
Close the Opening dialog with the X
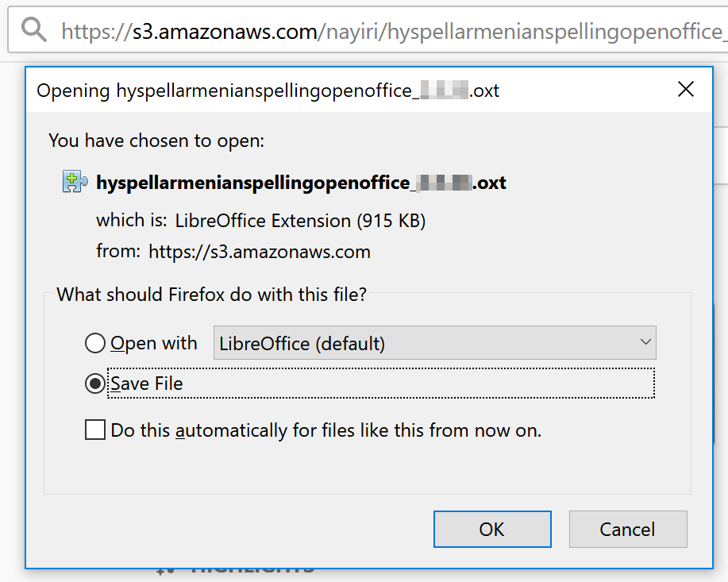pos(686,89)
